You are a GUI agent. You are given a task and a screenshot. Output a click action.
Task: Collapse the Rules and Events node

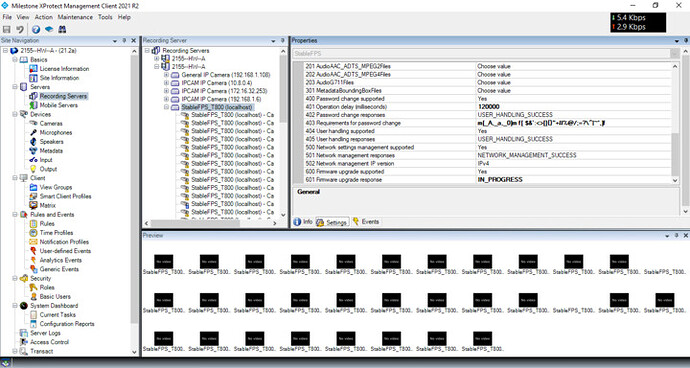click(x=15, y=214)
